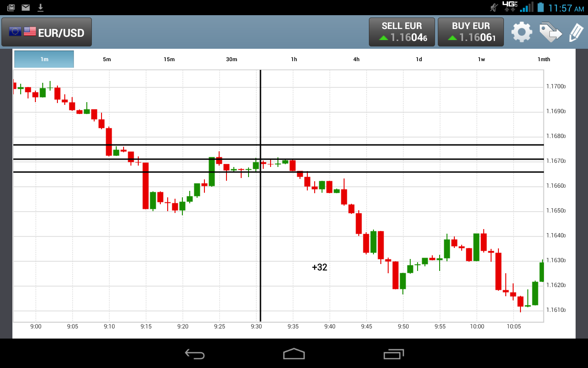Tap the 1.1680 price axis label

[x=556, y=136]
